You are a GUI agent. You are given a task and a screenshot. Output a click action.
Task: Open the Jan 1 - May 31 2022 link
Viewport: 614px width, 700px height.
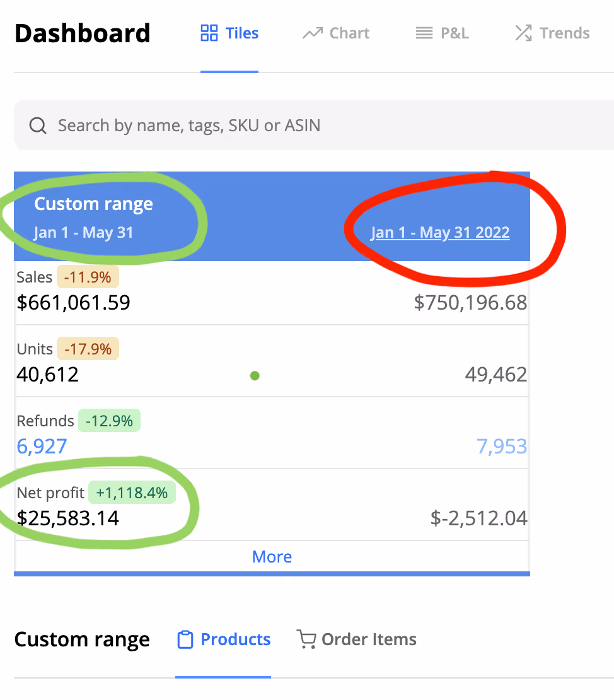coord(440,233)
